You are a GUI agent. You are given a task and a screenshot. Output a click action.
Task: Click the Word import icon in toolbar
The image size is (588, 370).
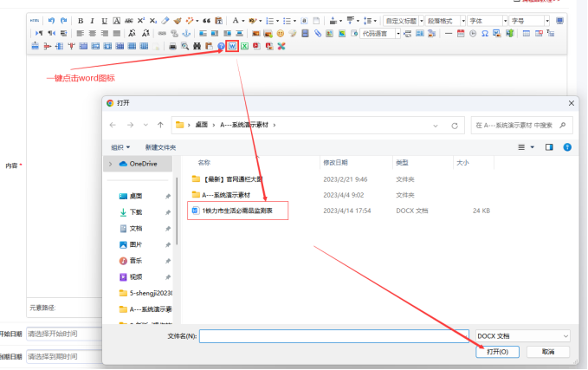233,46
